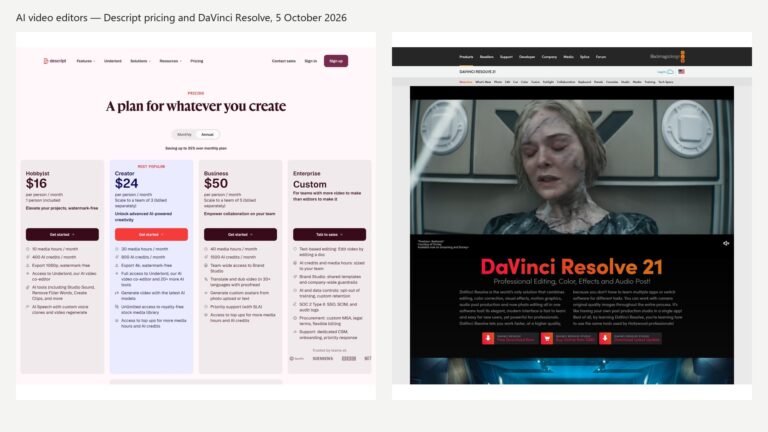Click the Download Latest Update link
This screenshot has width=768, height=432.
click(x=637, y=339)
